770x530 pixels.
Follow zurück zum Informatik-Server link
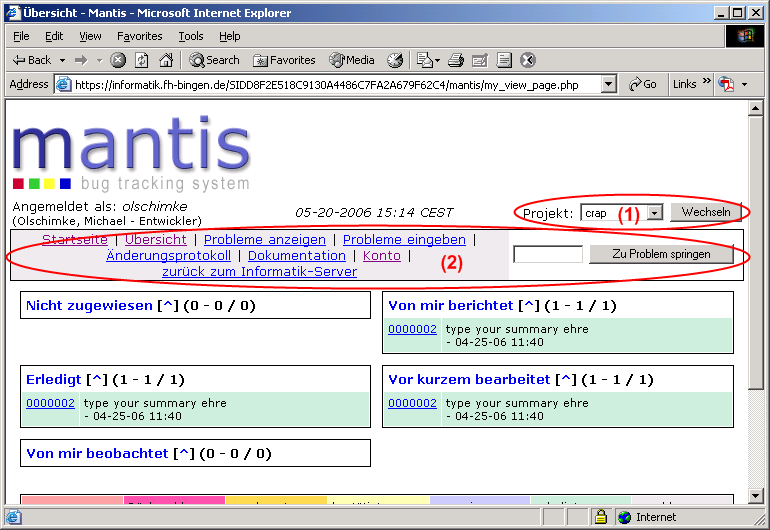(x=259, y=272)
